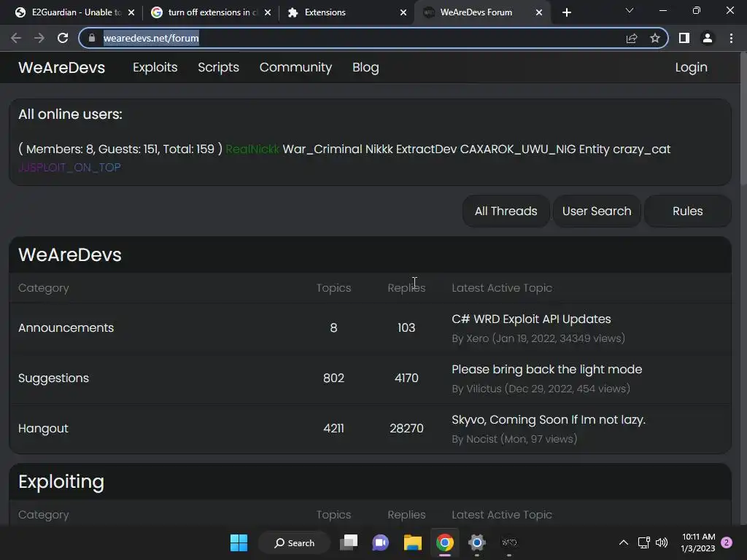Close the WeAreDevs Forum tab
Screen dimensions: 747x560
coord(539,12)
